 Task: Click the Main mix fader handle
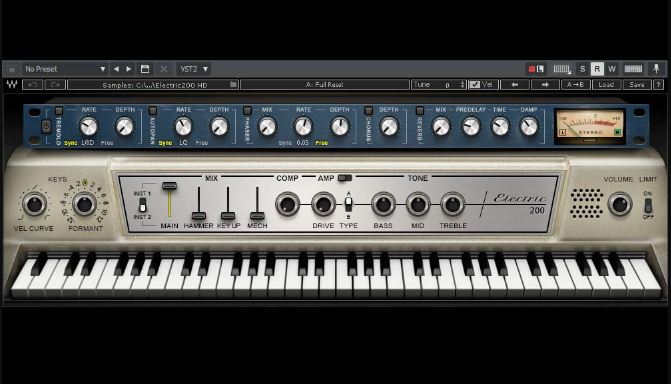point(169,186)
